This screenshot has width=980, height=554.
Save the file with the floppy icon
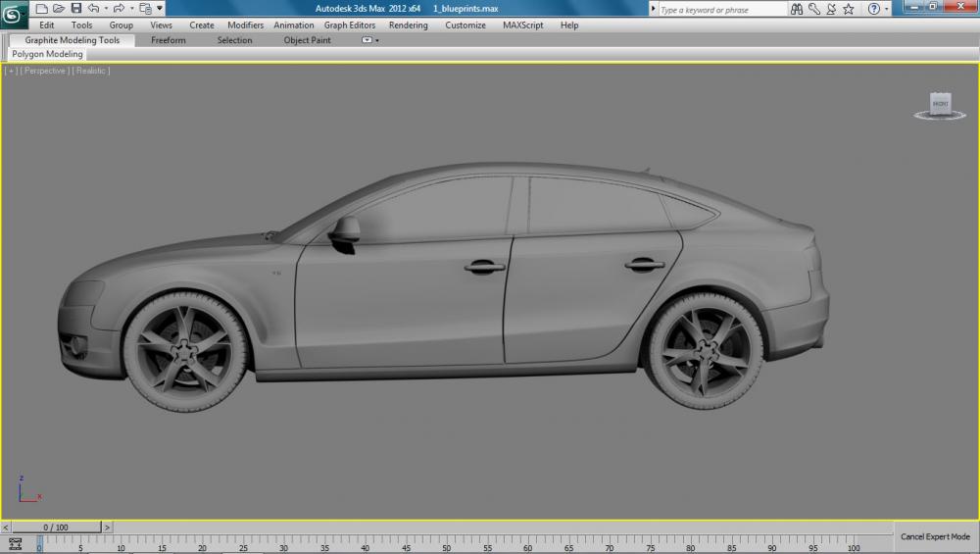(x=75, y=9)
